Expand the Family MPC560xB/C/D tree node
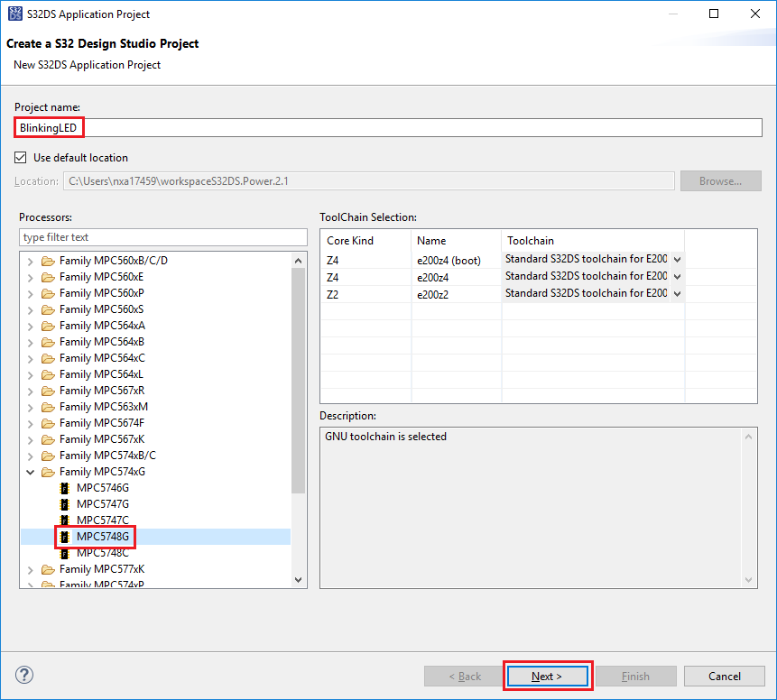777x700 pixels. pos(30,261)
